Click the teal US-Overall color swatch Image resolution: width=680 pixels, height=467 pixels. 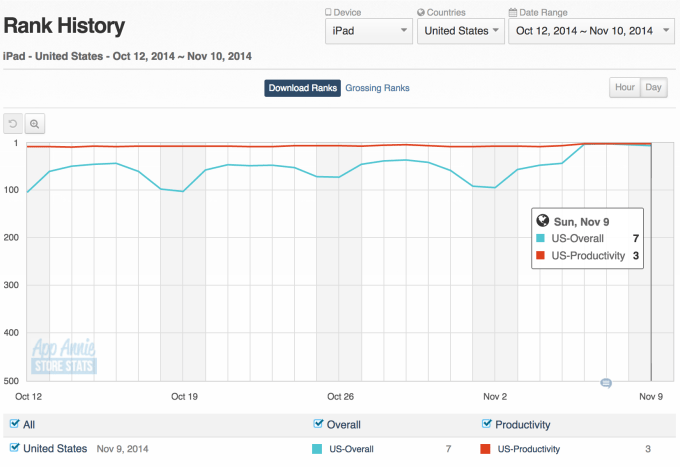[319, 449]
